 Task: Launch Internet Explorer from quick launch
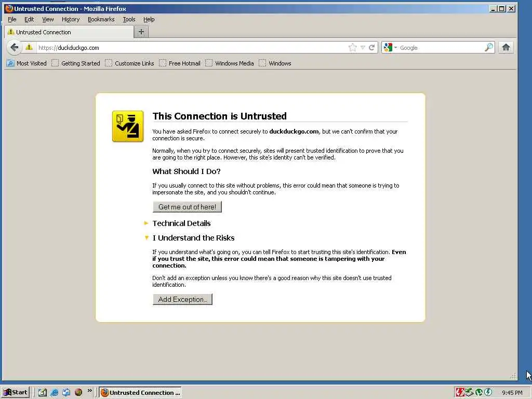pos(54,392)
